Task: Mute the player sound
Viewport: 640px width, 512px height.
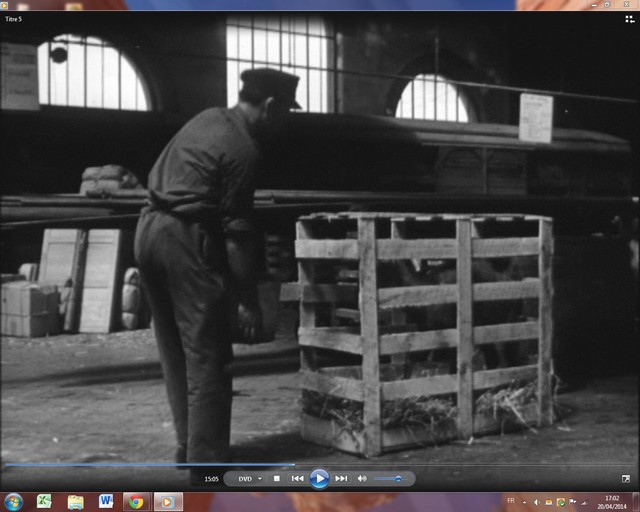Action: 362,479
